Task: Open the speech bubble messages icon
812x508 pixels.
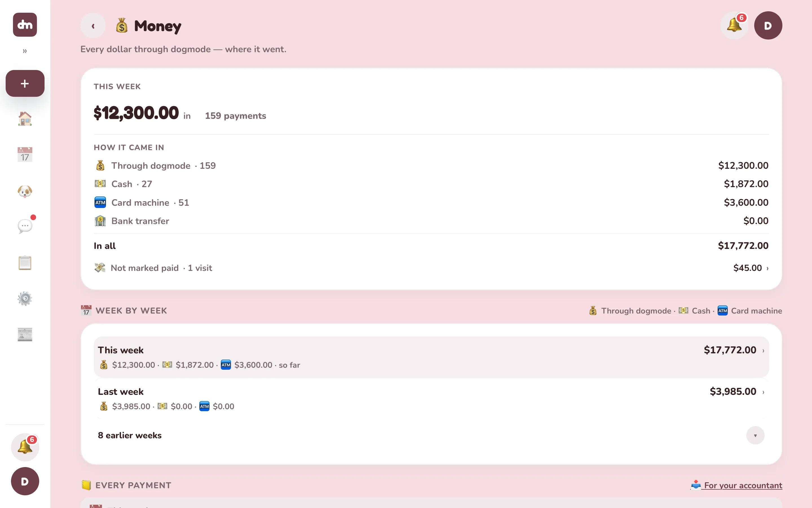Action: 25,226
